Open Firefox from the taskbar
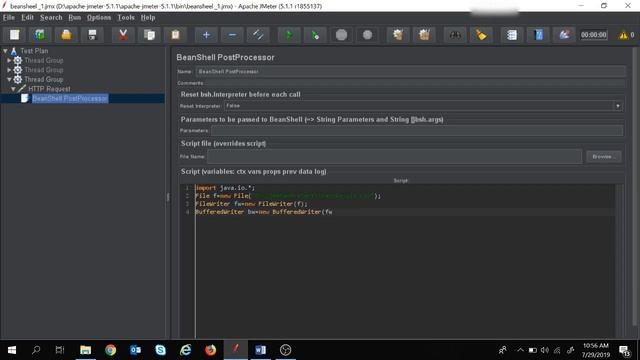The image size is (640, 360). click(x=210, y=350)
